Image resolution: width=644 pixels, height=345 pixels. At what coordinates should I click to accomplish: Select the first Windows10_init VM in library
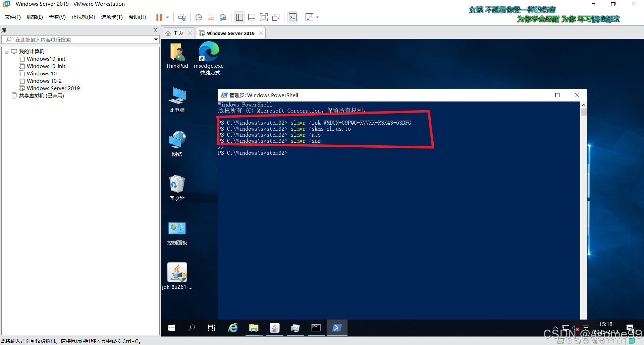[46, 59]
